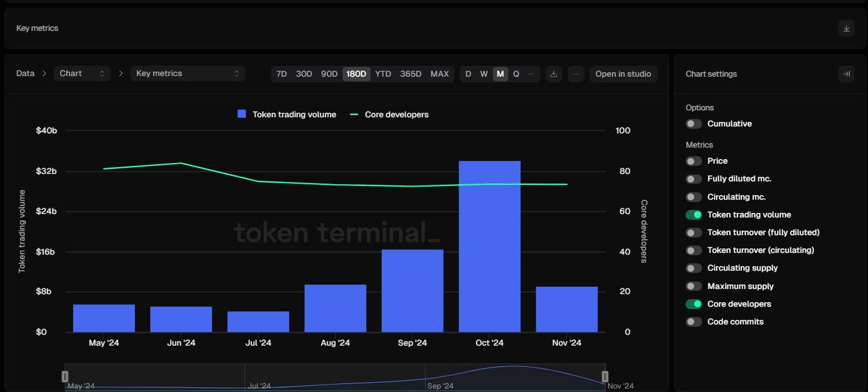Select the YTD time range

tap(383, 74)
